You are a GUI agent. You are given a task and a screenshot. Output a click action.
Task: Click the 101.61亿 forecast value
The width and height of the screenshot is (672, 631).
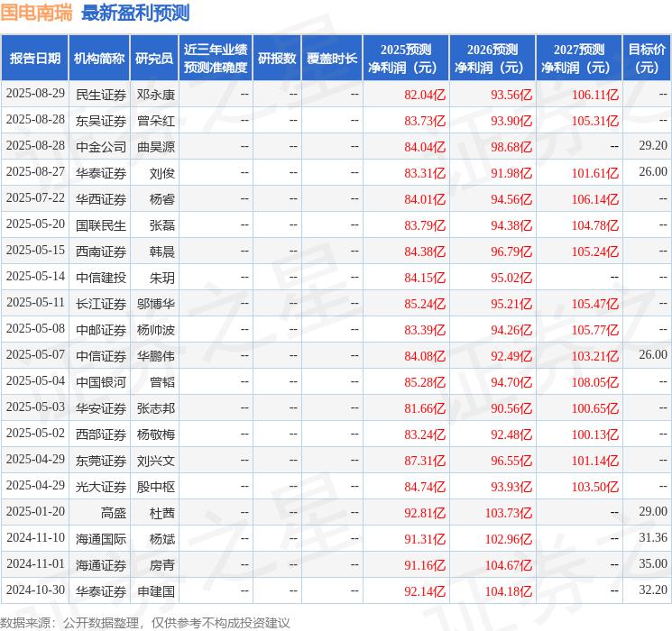[x=595, y=173]
